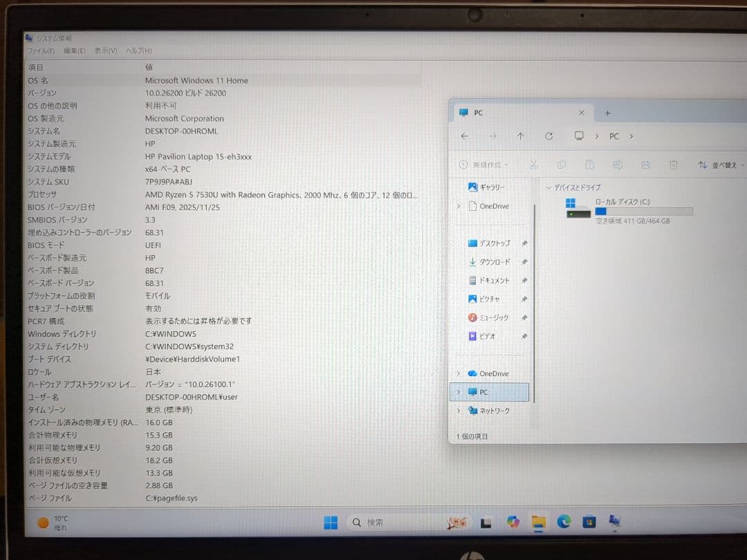Click the Copy icon in Explorer toolbar
The image size is (747, 560).
[x=561, y=165]
